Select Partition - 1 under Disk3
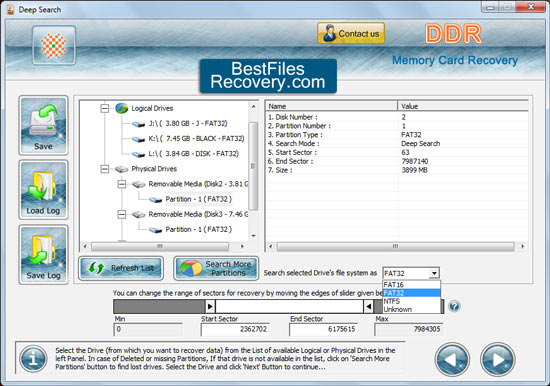The height and width of the screenshot is (386, 550). click(x=199, y=229)
